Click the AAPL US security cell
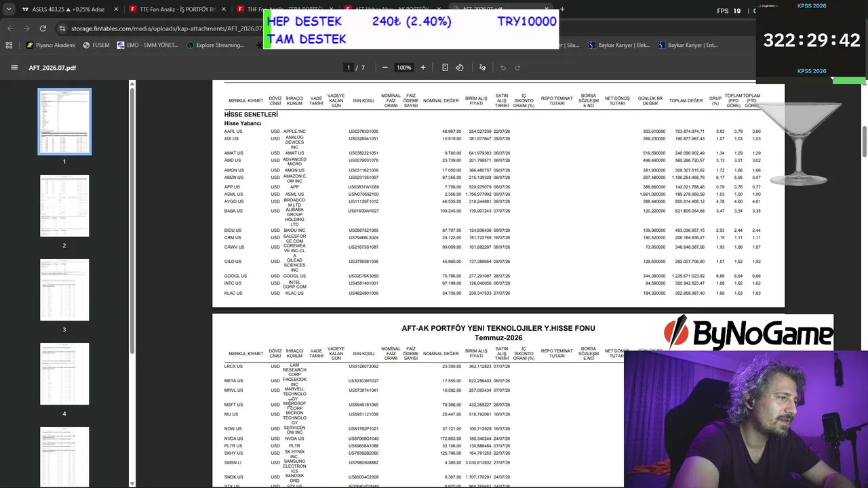Image resolution: width=868 pixels, height=488 pixels. tap(233, 131)
